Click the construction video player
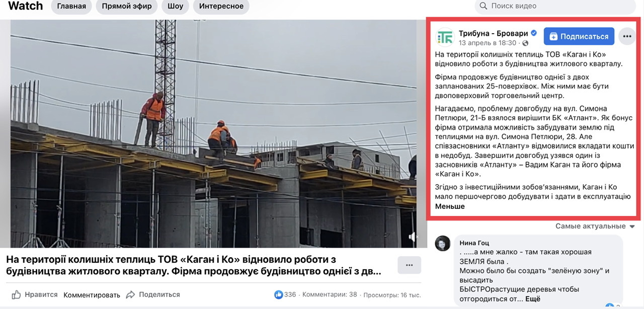Image resolution: width=644 pixels, height=309 pixels. [x=214, y=133]
